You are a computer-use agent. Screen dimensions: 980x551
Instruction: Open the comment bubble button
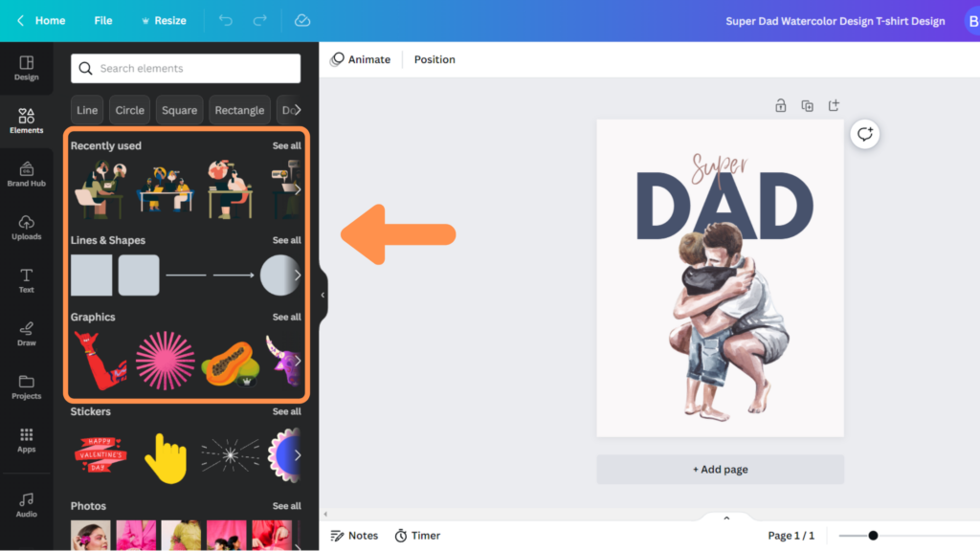pyautogui.click(x=865, y=134)
